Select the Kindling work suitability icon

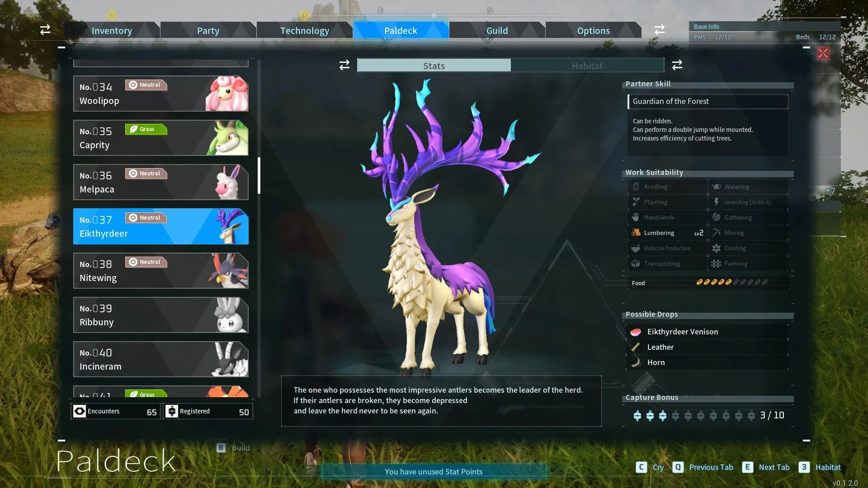pos(635,187)
